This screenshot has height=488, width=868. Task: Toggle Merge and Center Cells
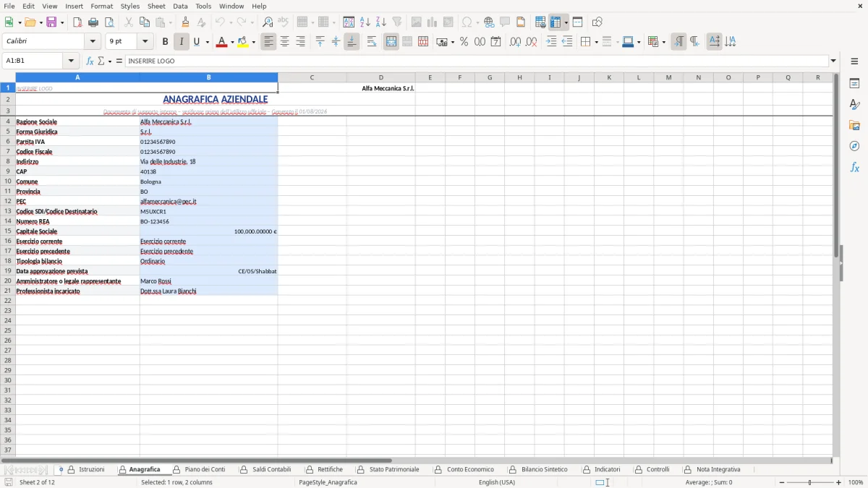coord(391,42)
